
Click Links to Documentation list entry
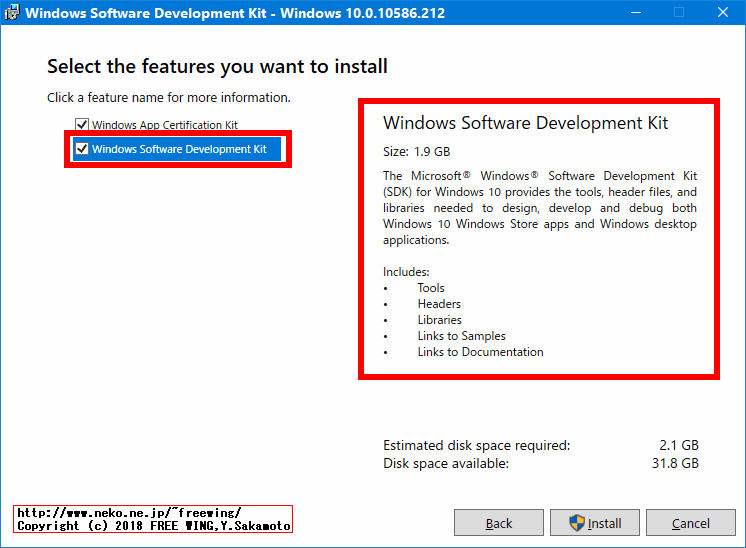(x=481, y=352)
